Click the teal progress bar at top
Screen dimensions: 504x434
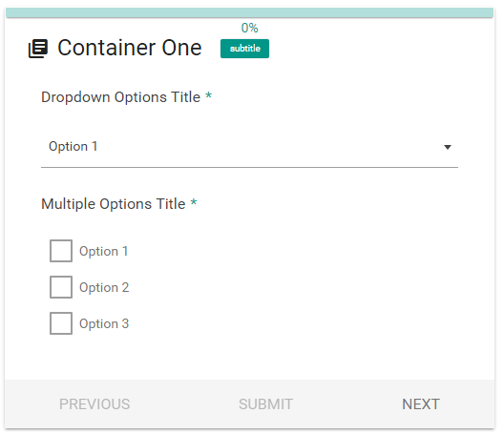(249, 12)
